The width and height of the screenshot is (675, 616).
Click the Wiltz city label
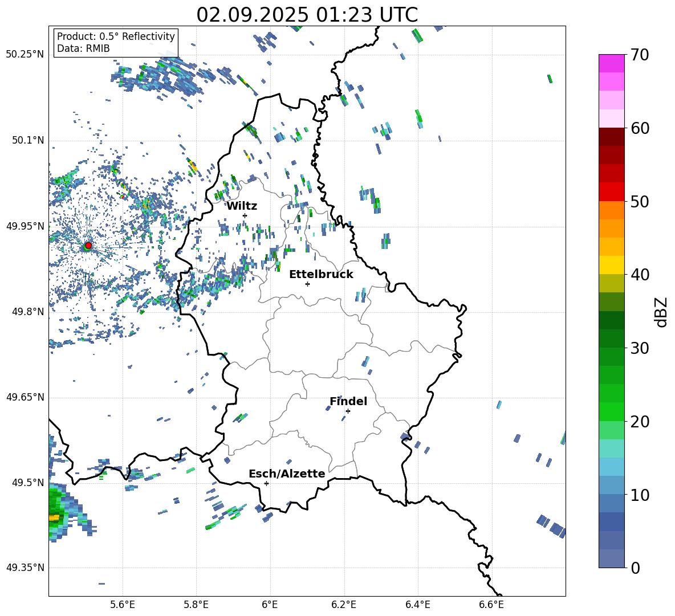click(x=242, y=206)
